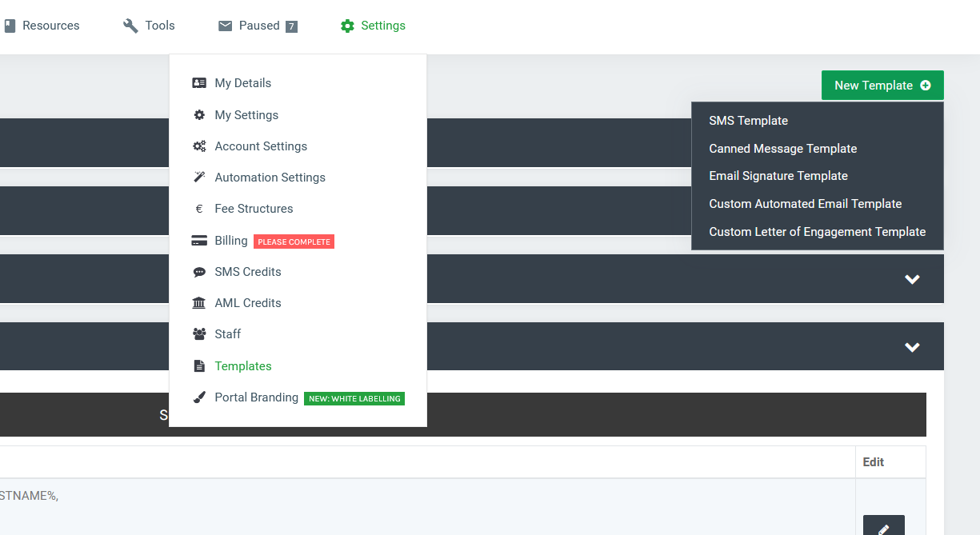
Task: Click the Tools wrench icon
Action: click(130, 26)
